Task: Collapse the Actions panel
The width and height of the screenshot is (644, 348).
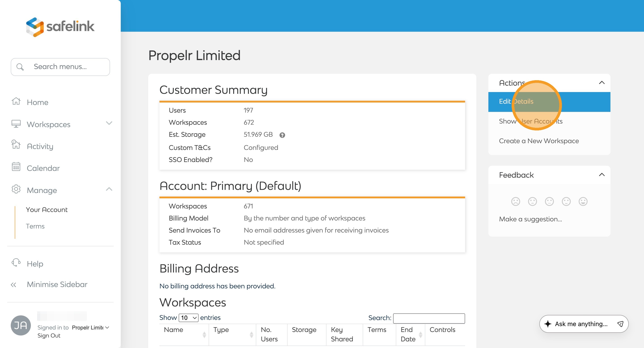Action: tap(602, 83)
